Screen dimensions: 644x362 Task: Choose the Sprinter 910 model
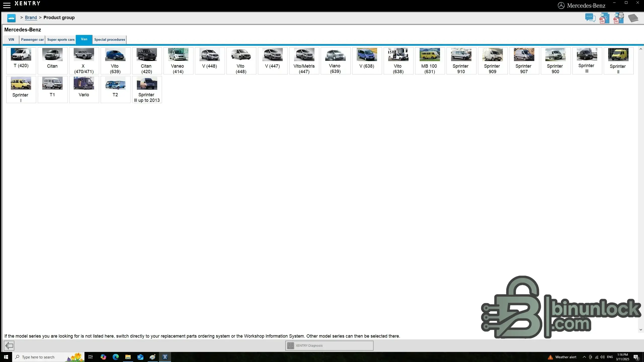461,61
